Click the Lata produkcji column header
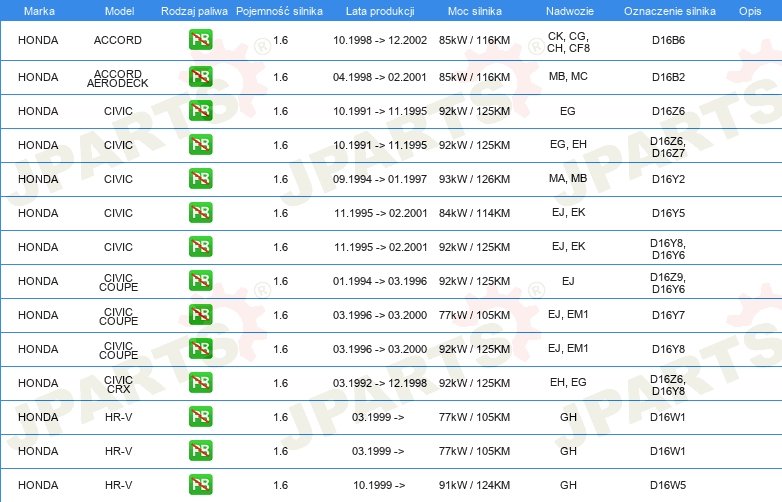Screen dimensions: 782x502 379,11
